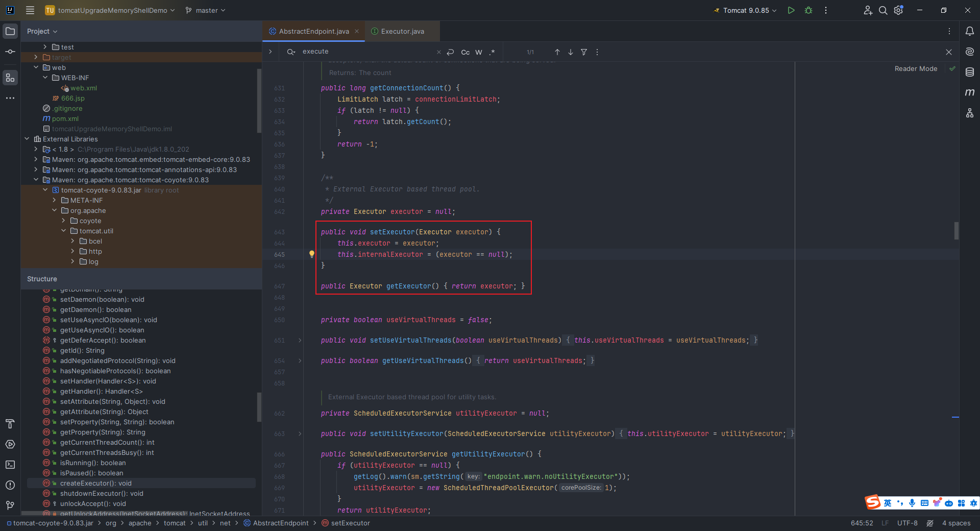Image resolution: width=980 pixels, height=531 pixels.
Task: Toggle Match Case in search bar
Action: click(465, 52)
